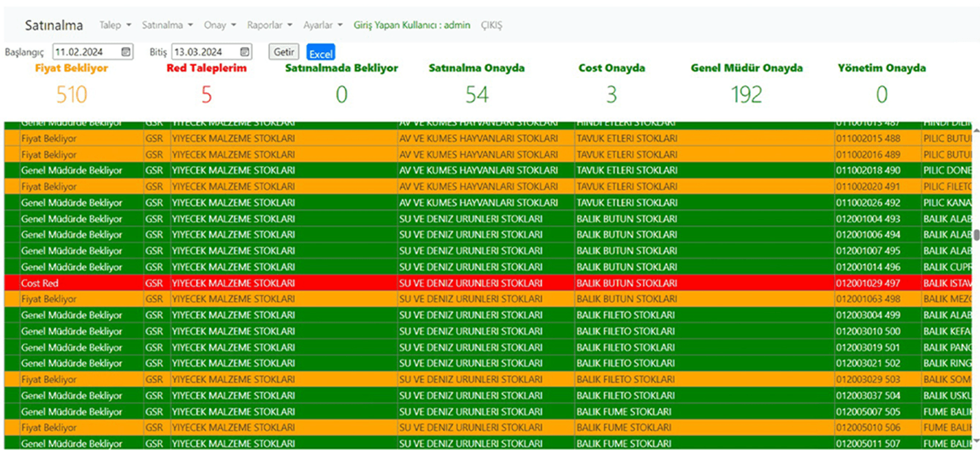Image resolution: width=980 pixels, height=450 pixels.
Task: Click the Bitiş date field 13.03.2024
Action: coord(211,52)
